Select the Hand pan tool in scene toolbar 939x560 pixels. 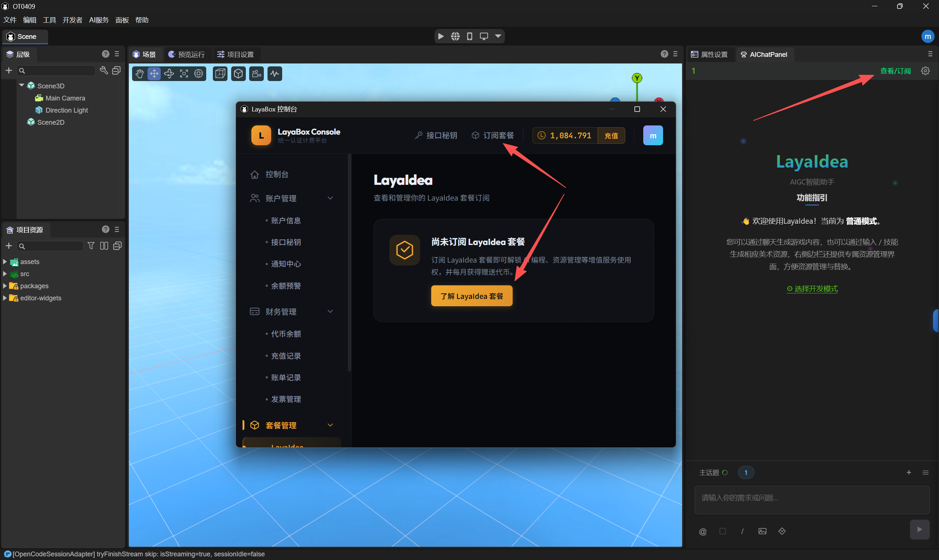point(140,74)
